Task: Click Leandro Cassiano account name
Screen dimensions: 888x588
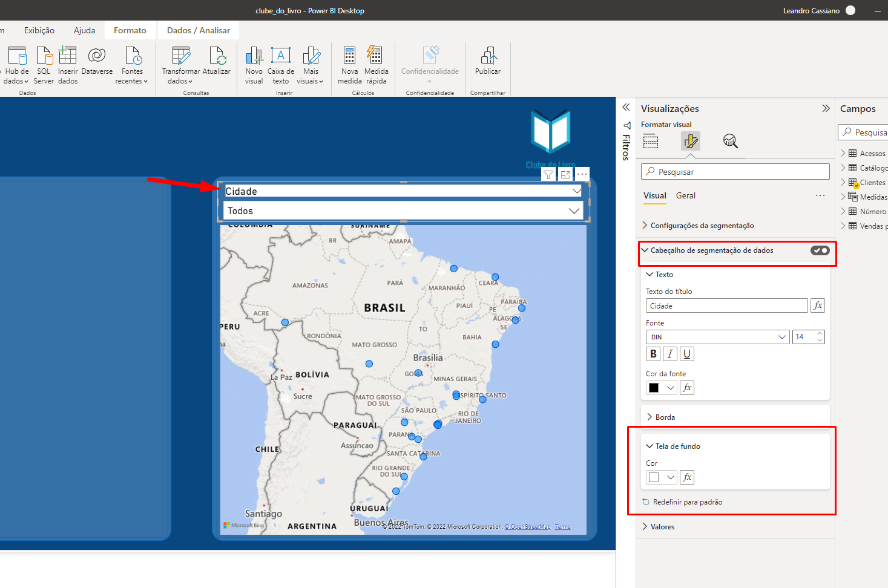Action: [811, 11]
